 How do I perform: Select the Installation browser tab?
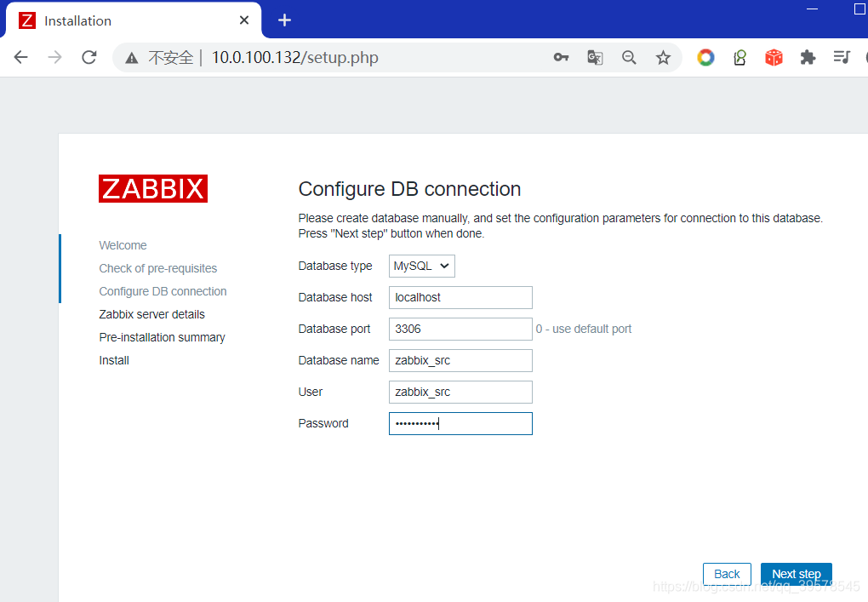tap(133, 20)
